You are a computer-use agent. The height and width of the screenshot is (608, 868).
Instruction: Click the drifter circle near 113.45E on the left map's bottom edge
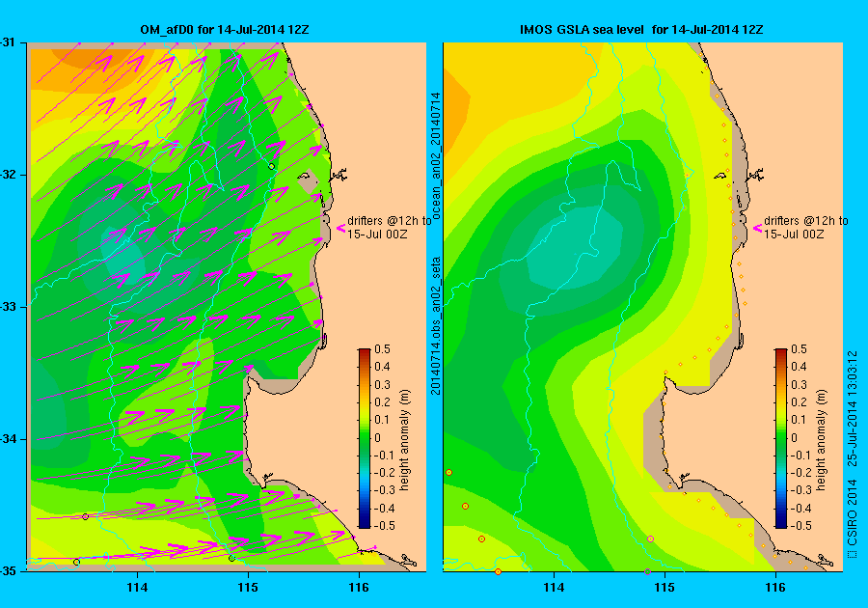pos(77,562)
